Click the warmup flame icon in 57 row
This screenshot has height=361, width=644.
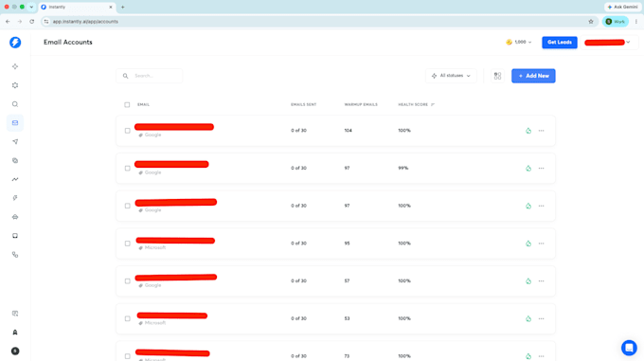(x=528, y=281)
